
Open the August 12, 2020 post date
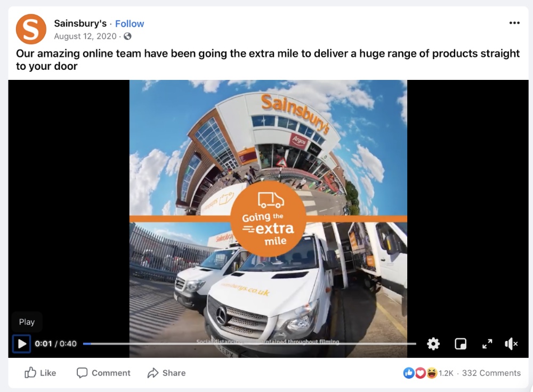(85, 36)
